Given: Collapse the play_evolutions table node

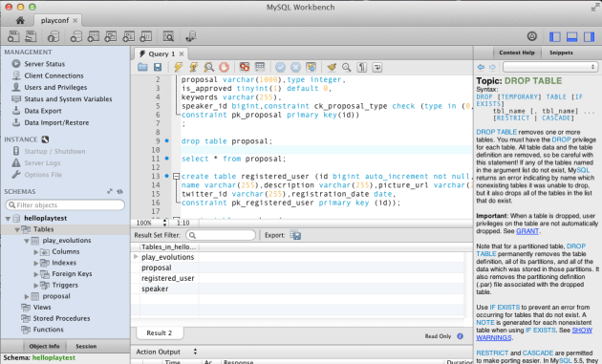Looking at the screenshot, I should tap(27, 241).
